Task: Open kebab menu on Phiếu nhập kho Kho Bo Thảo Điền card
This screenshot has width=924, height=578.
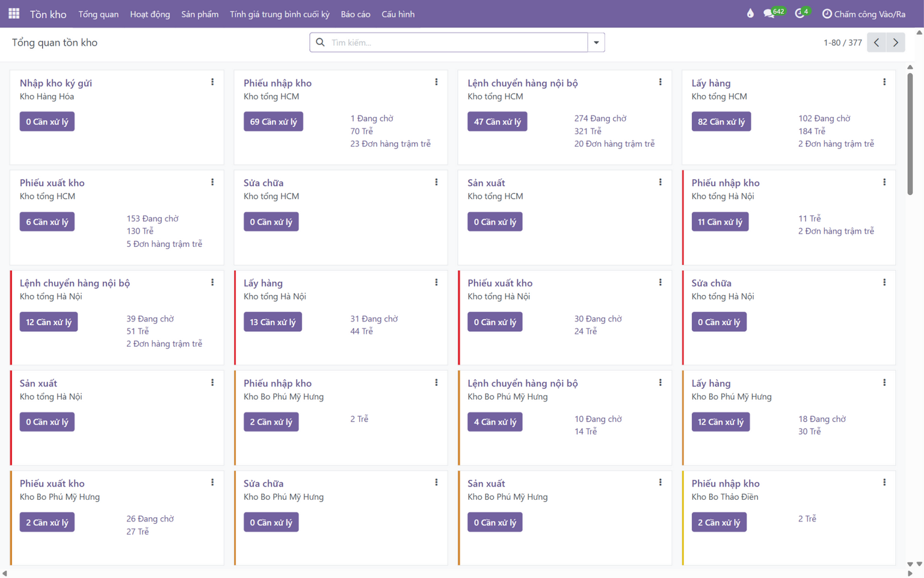Action: [884, 482]
